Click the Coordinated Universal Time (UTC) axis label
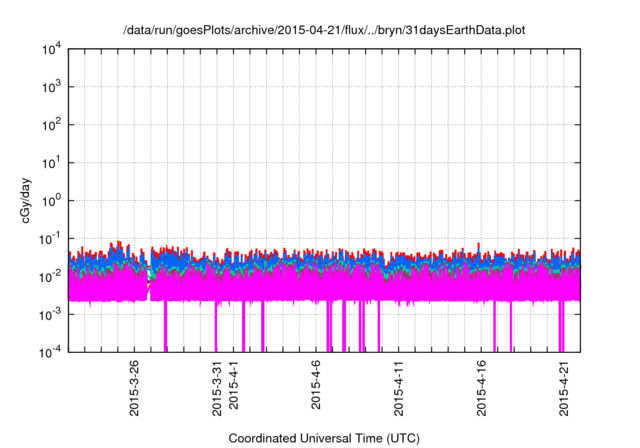640x448 pixels. click(x=324, y=438)
